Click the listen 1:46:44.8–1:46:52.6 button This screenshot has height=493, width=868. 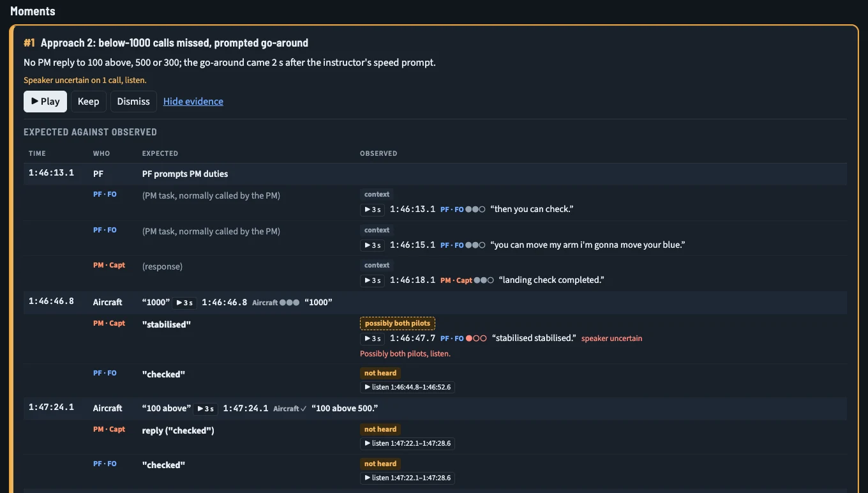click(x=407, y=387)
